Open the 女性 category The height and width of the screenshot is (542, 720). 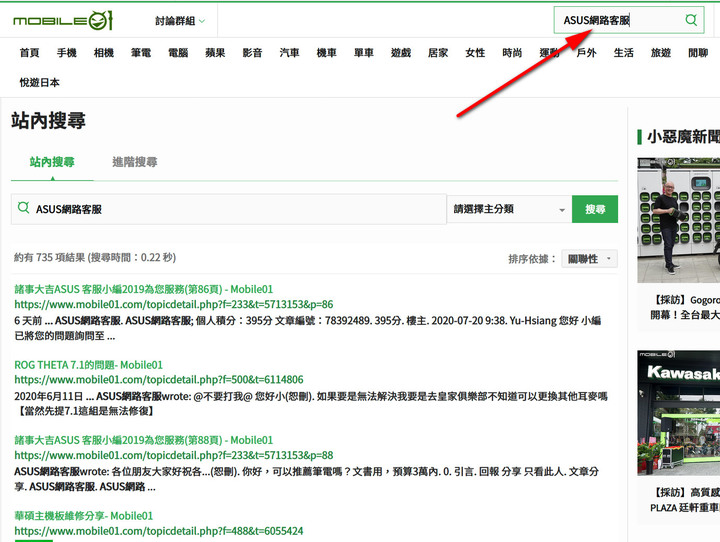475,53
